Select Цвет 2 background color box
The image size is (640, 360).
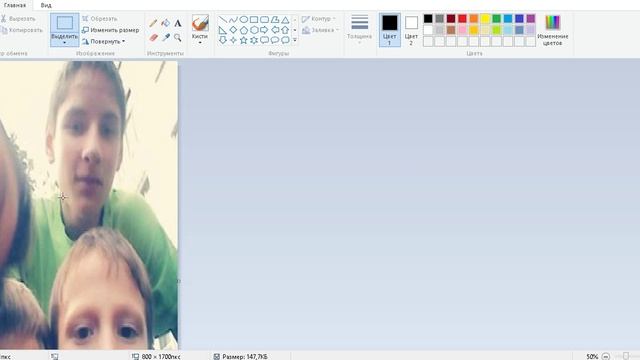click(x=411, y=30)
